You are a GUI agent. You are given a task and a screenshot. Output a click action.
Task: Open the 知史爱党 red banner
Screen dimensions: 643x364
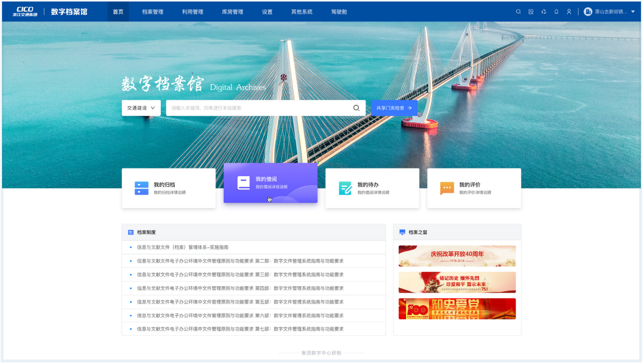coord(457,309)
